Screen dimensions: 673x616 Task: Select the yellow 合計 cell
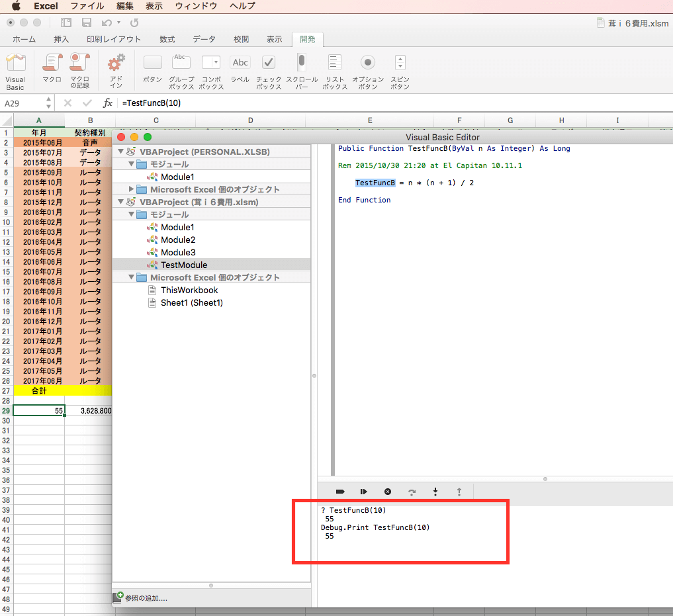[39, 390]
